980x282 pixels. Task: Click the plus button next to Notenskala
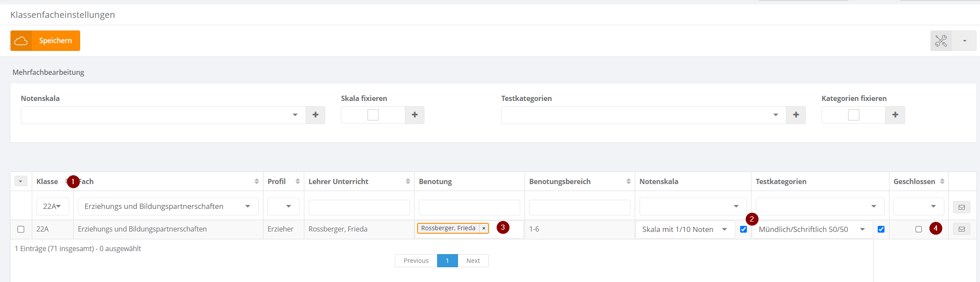point(316,115)
